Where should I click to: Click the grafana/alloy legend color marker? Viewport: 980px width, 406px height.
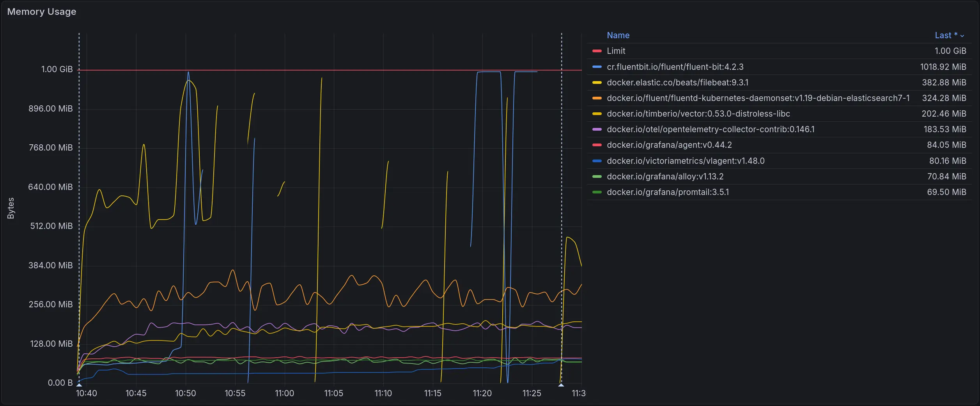point(597,176)
